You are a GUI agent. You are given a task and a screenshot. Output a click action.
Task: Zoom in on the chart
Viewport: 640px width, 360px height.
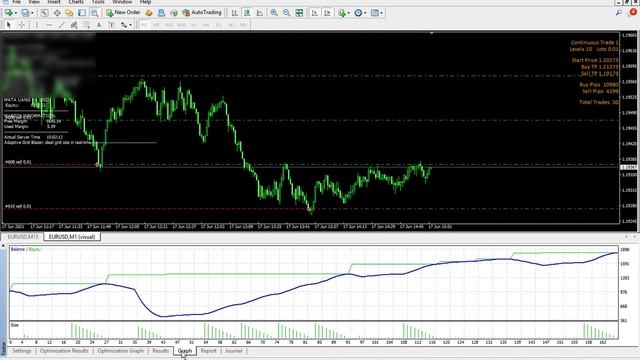click(274, 13)
